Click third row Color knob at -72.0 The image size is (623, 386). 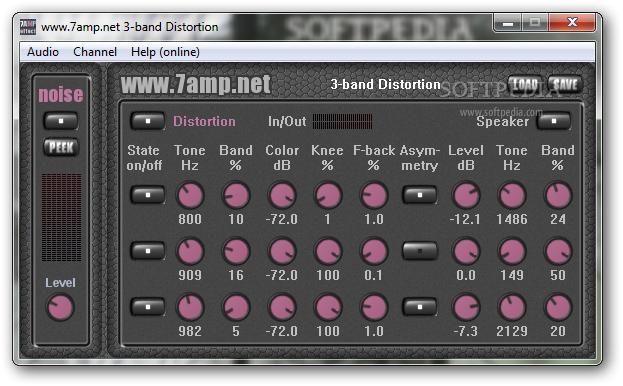pos(282,307)
